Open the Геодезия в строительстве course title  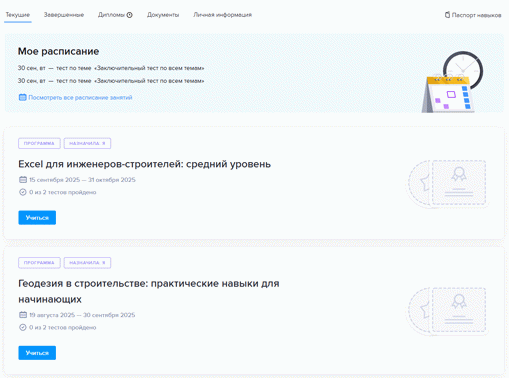point(149,291)
